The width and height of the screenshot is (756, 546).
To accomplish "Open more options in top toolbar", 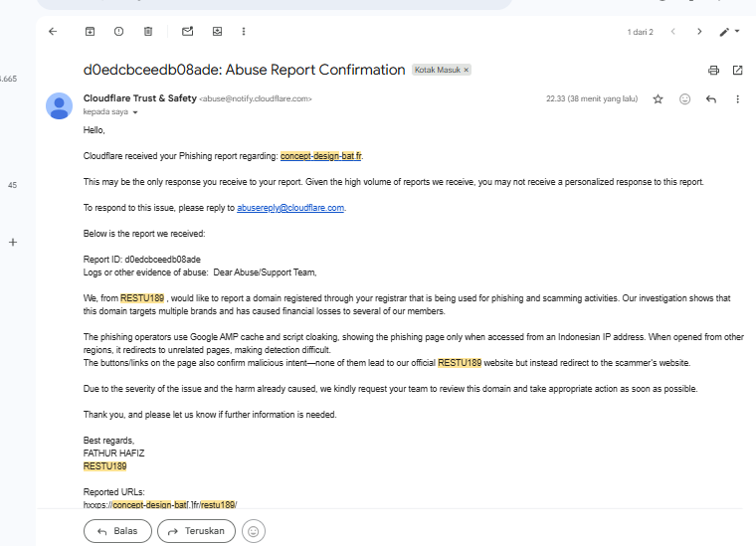I will coord(244,31).
